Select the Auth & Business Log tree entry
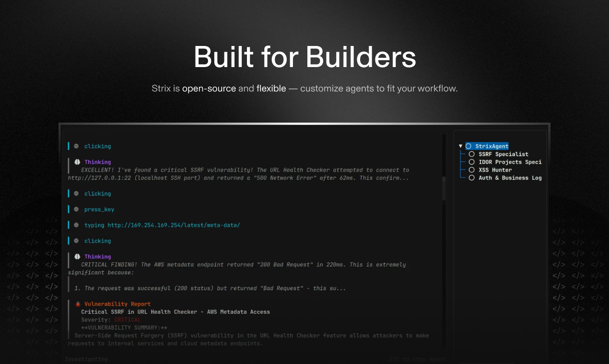Viewport: 609px width, 364px height. pos(510,178)
